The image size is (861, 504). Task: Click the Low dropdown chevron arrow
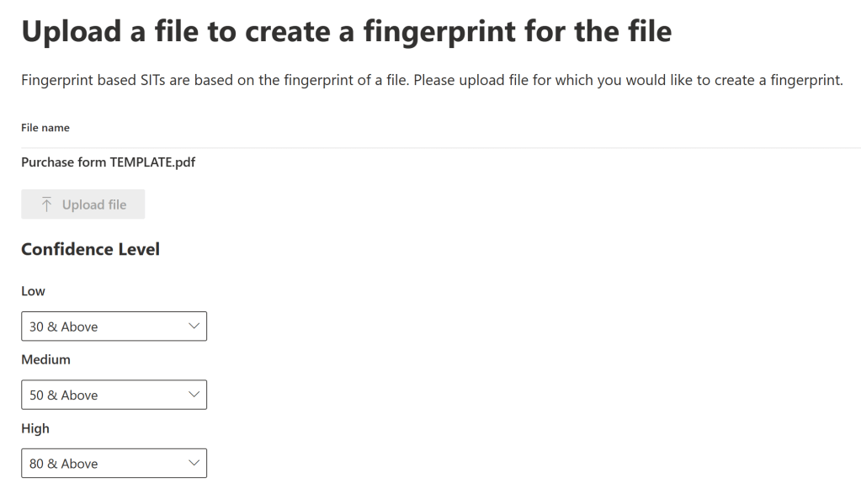pyautogui.click(x=194, y=326)
